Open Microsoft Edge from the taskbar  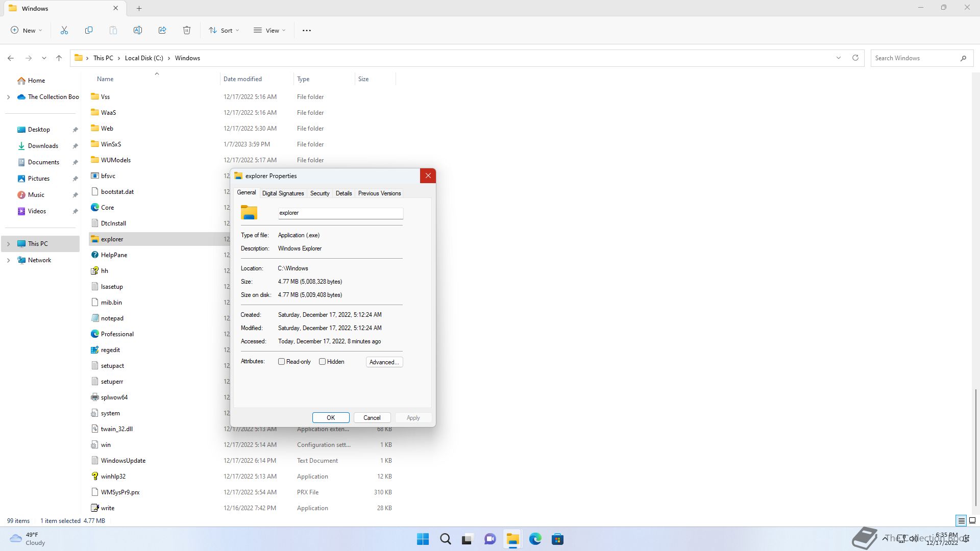click(x=535, y=539)
